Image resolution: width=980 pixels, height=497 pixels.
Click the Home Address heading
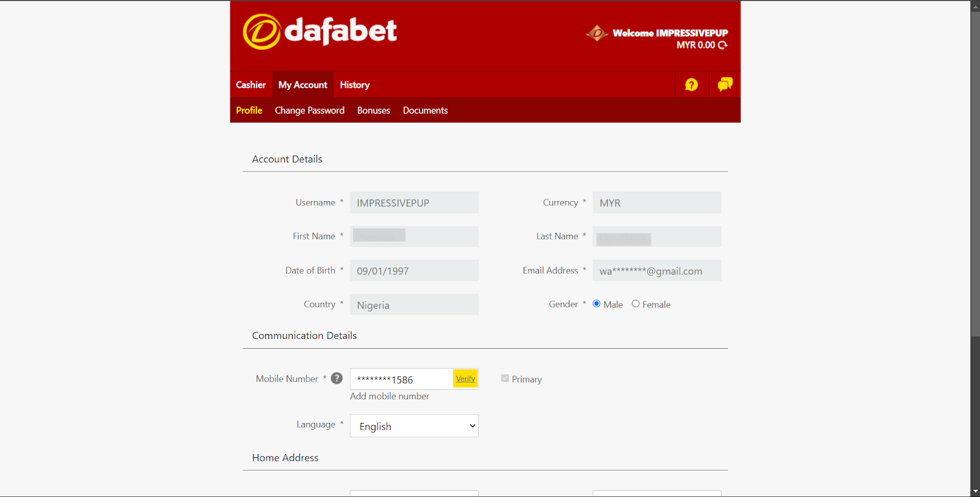285,458
